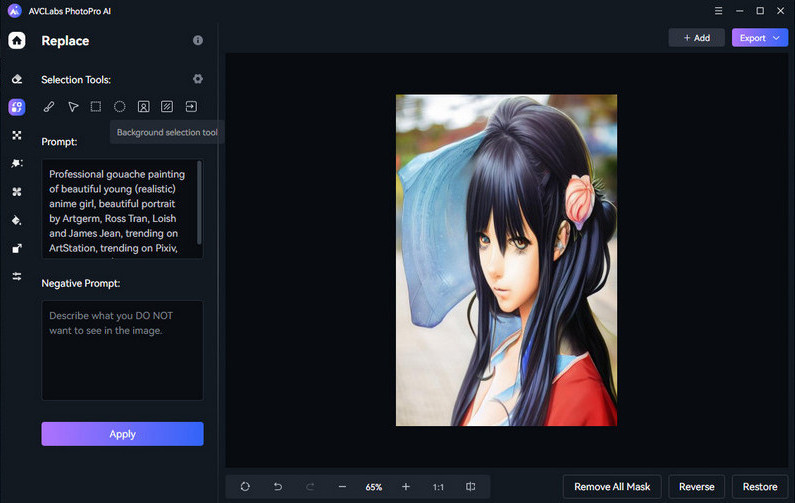795x503 pixels.
Task: Click the Prompt box scrollbar
Action: [x=199, y=203]
